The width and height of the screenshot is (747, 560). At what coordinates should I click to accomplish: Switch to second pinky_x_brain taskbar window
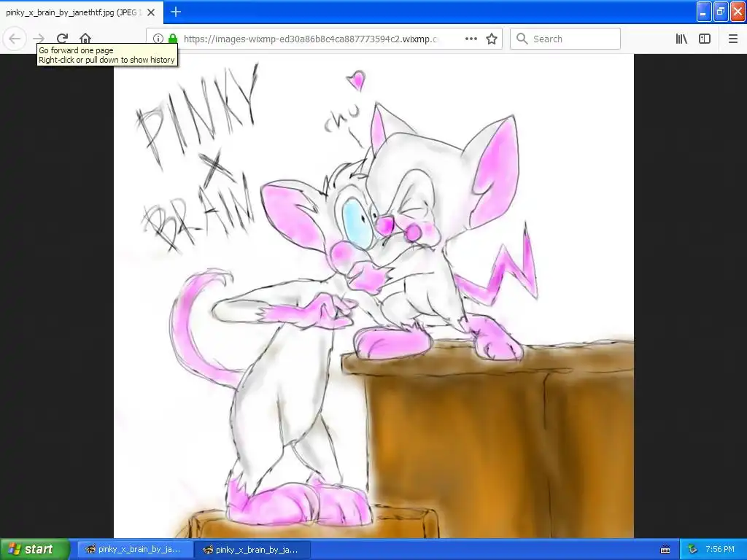pyautogui.click(x=252, y=550)
